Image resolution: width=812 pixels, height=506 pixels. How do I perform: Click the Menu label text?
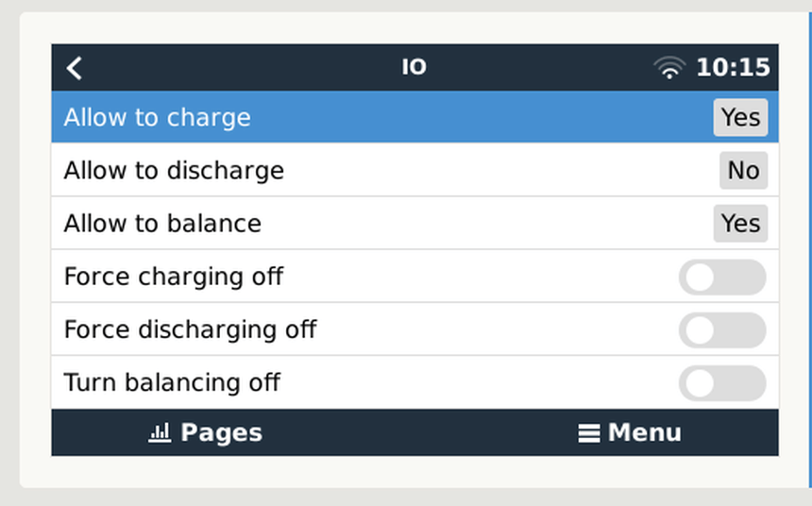644,432
